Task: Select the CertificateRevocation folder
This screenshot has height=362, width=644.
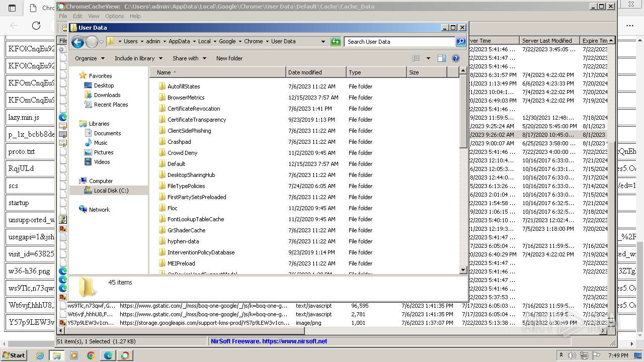Action: pos(194,109)
